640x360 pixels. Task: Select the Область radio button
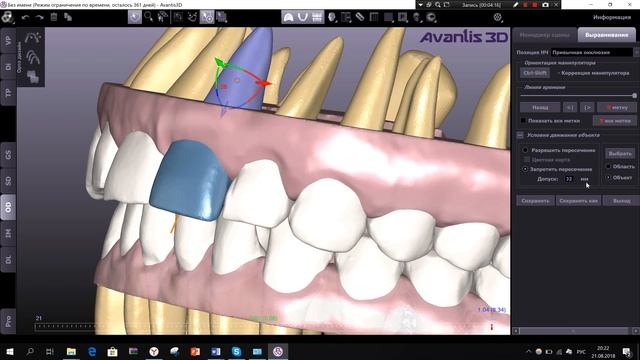608,167
